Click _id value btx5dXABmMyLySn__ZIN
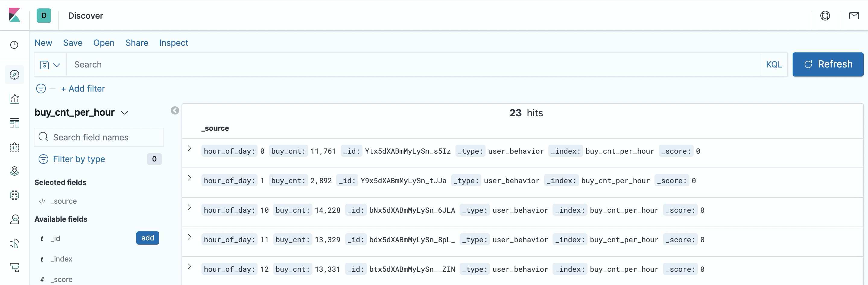This screenshot has width=868, height=285. click(412, 269)
